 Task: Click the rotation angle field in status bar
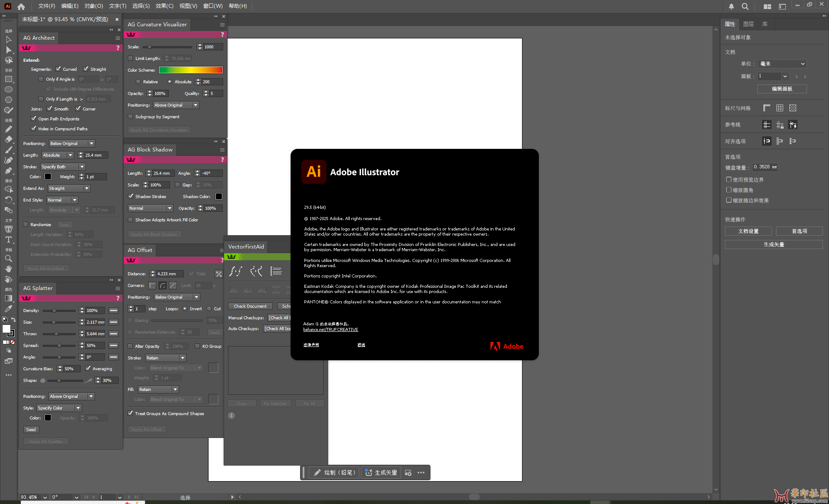point(62,497)
